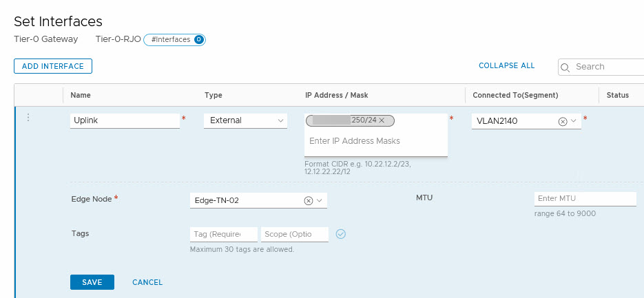Image resolution: width=644 pixels, height=298 pixels.
Task: Remove the 250/24 IP address chip
Action: click(382, 120)
